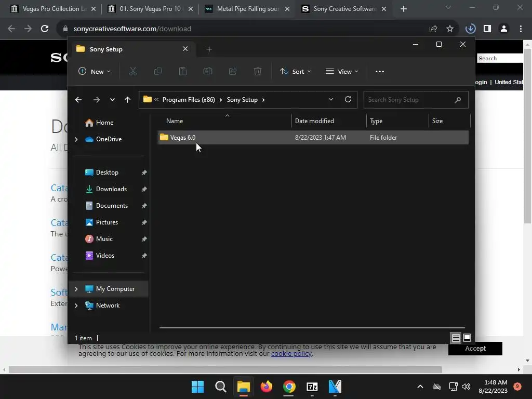532x399 pixels.
Task: Open Firefox from the taskbar
Action: [x=267, y=387]
